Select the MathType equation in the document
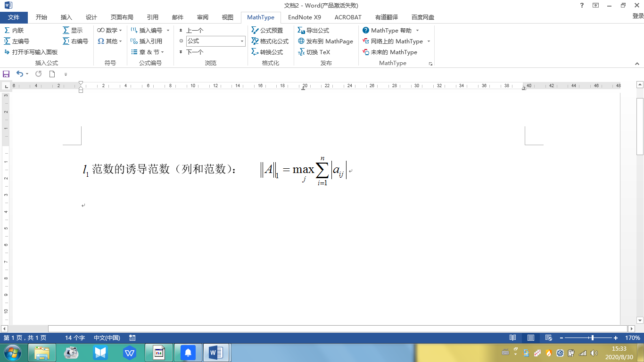This screenshot has width=644, height=362. click(303, 170)
